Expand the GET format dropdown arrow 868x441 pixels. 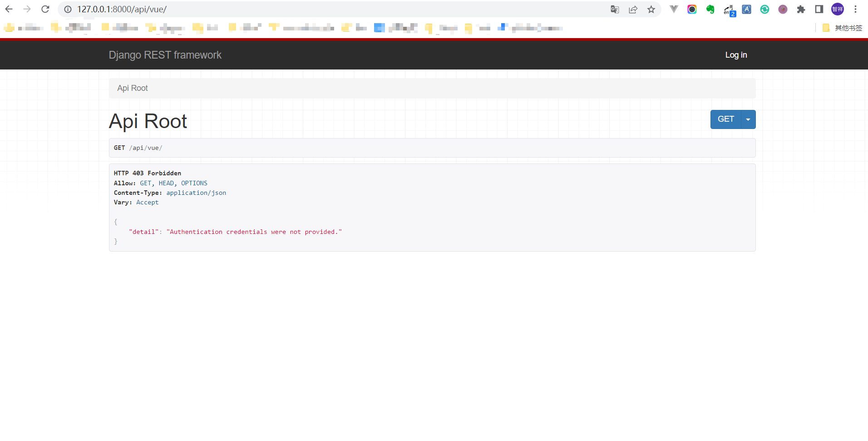coord(748,119)
